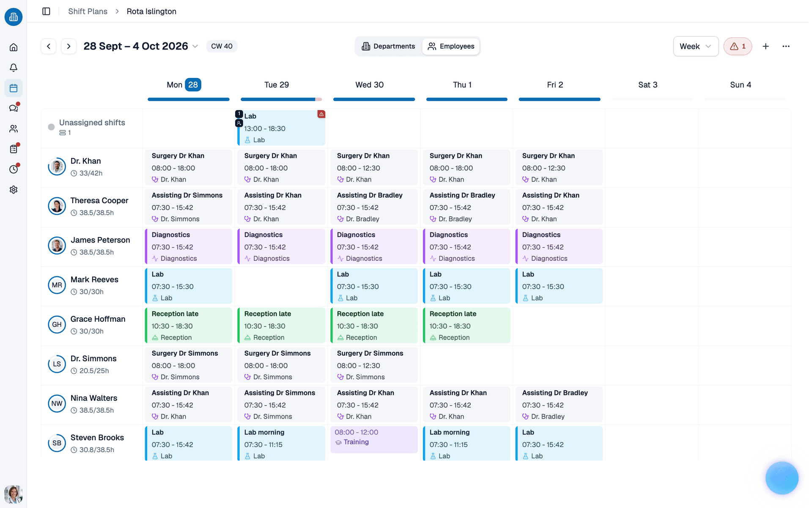The width and height of the screenshot is (812, 508).
Task: Click the Shift Plans breadcrumb link
Action: coord(88,11)
